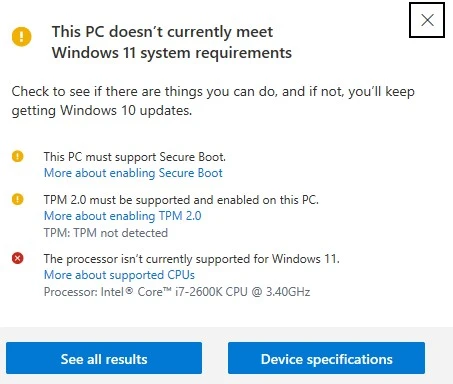Click See all results button
The height and width of the screenshot is (384, 453).
coord(104,358)
